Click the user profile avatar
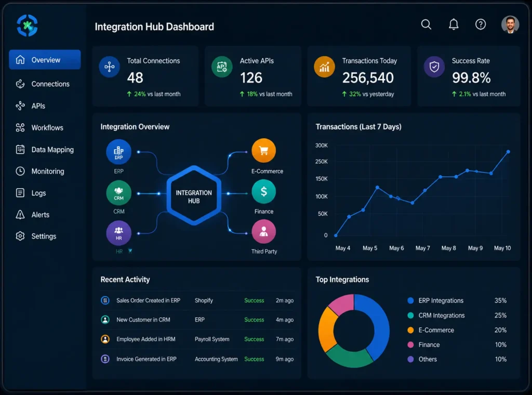The image size is (532, 395). (x=510, y=24)
